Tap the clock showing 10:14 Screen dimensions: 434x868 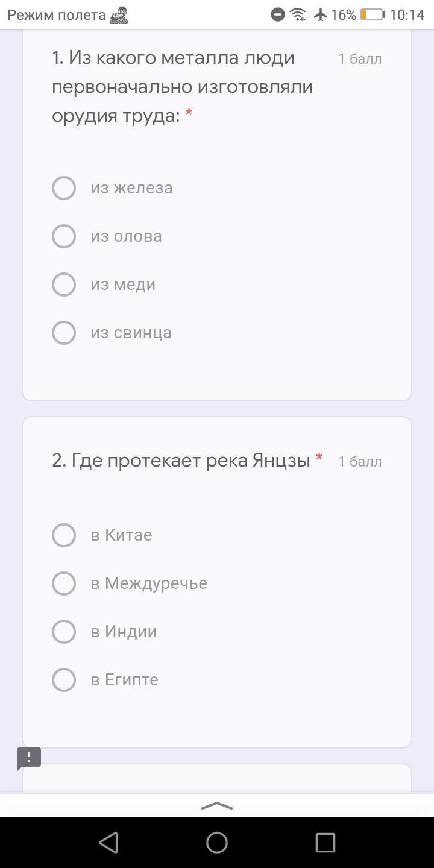[407, 14]
